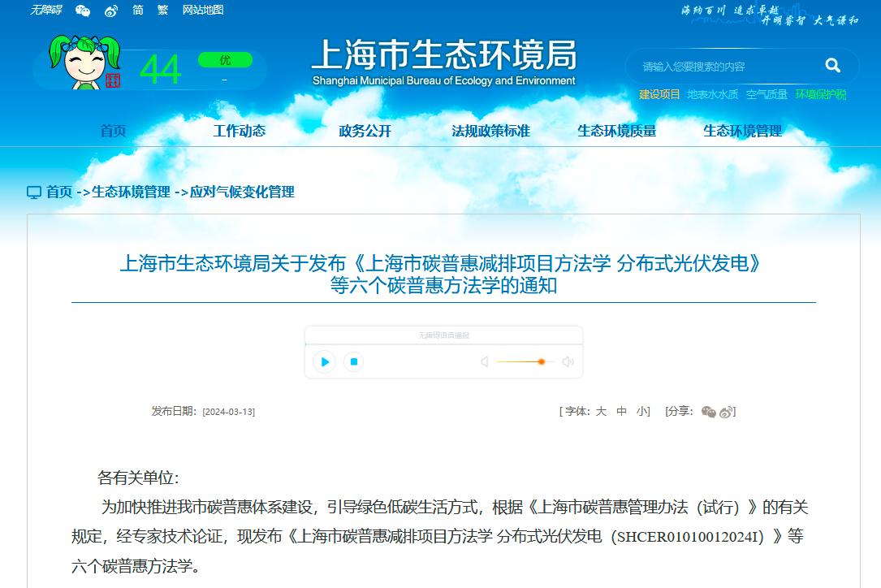Click the green-haired mascot image
The width and height of the screenshot is (881, 588).
[x=84, y=62]
